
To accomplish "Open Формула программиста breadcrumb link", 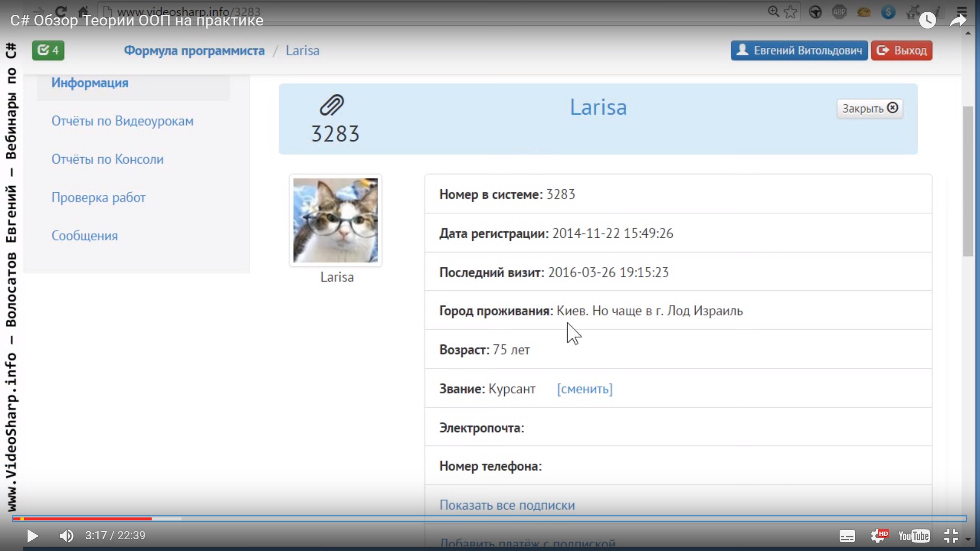I will tap(194, 51).
